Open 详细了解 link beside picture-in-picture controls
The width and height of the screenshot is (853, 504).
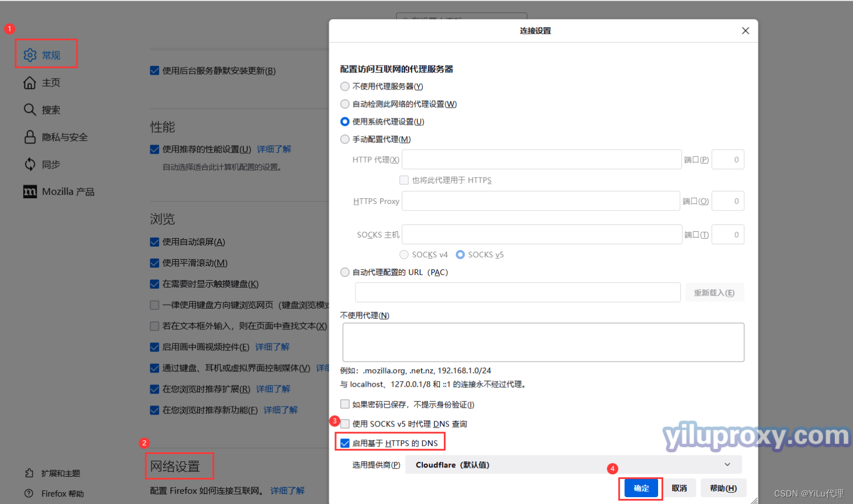click(x=272, y=347)
